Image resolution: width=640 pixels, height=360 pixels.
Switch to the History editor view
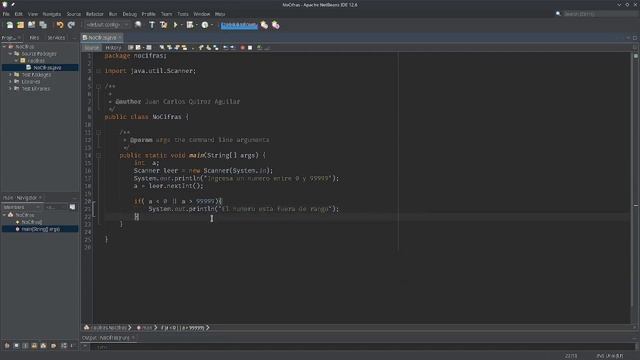[x=113, y=48]
